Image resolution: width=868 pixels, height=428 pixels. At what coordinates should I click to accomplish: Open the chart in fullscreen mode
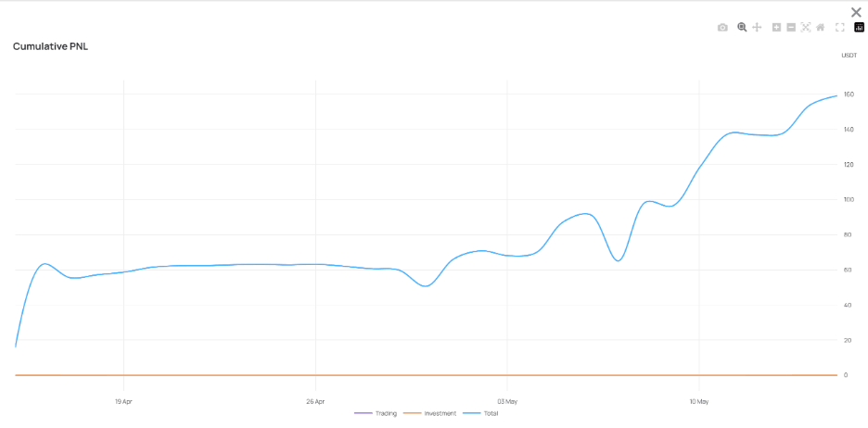click(x=840, y=27)
